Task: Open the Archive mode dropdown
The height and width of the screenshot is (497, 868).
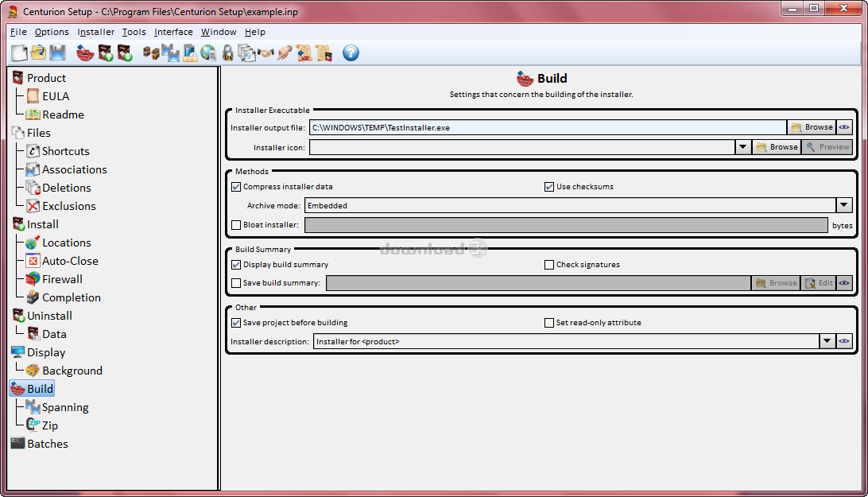Action: point(843,206)
